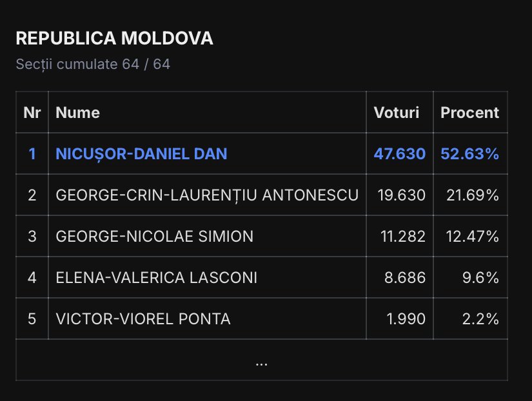
Task: Sort by the Procent column header
Action: [469, 113]
